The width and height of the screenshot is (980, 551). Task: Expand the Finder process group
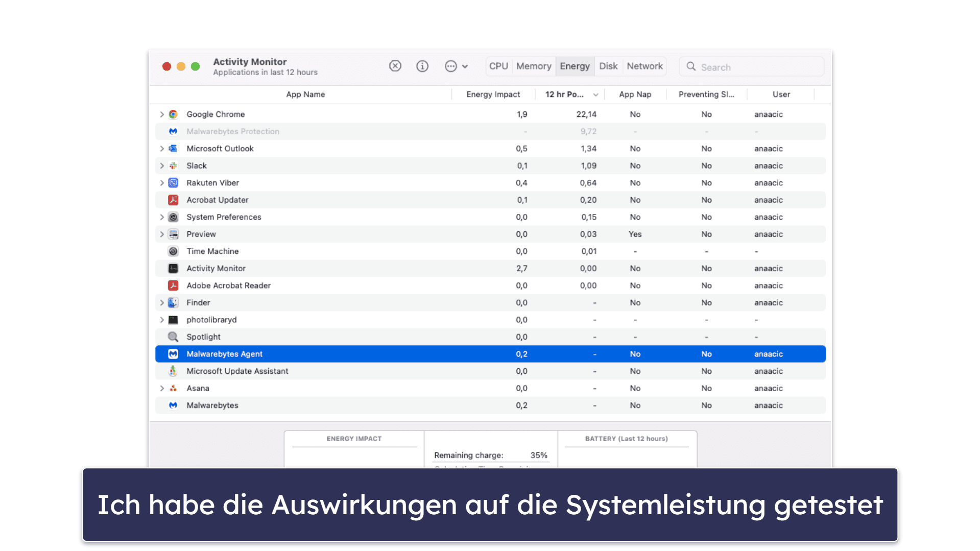(x=162, y=303)
